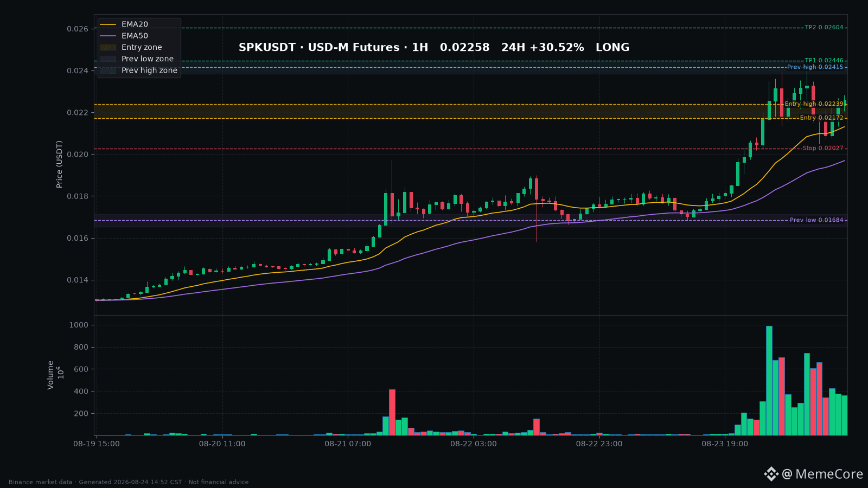Click the 'Price (USDT)' axis title
The height and width of the screenshot is (488, 868).
click(x=60, y=164)
